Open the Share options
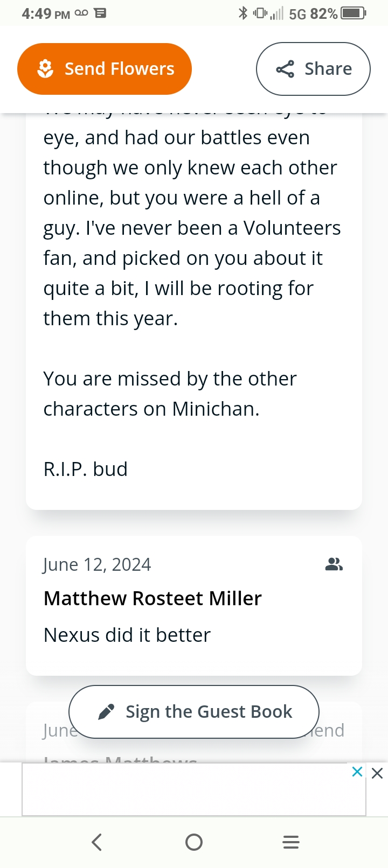388x868 pixels. [x=313, y=69]
